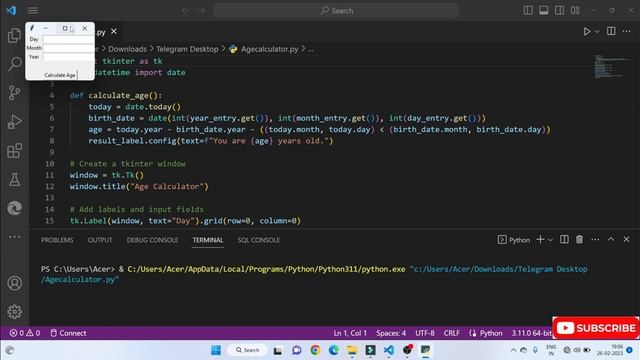Open the Windows Start menu
The width and height of the screenshot is (640, 360).
216,350
